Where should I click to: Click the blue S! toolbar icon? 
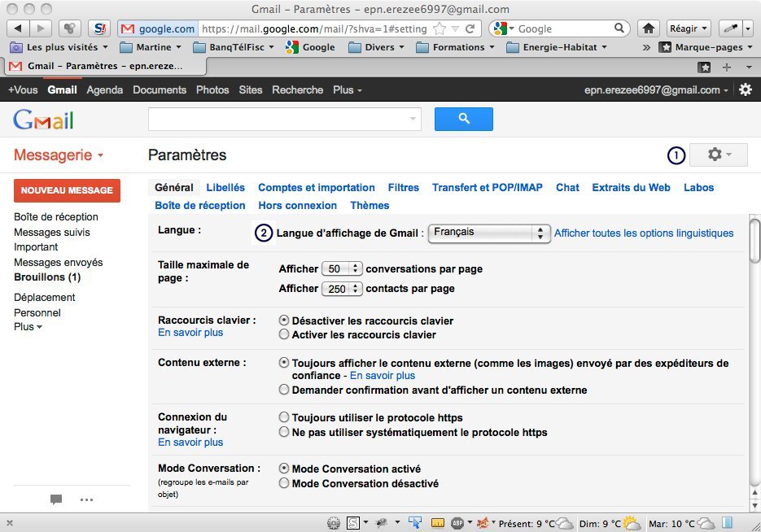(99, 28)
